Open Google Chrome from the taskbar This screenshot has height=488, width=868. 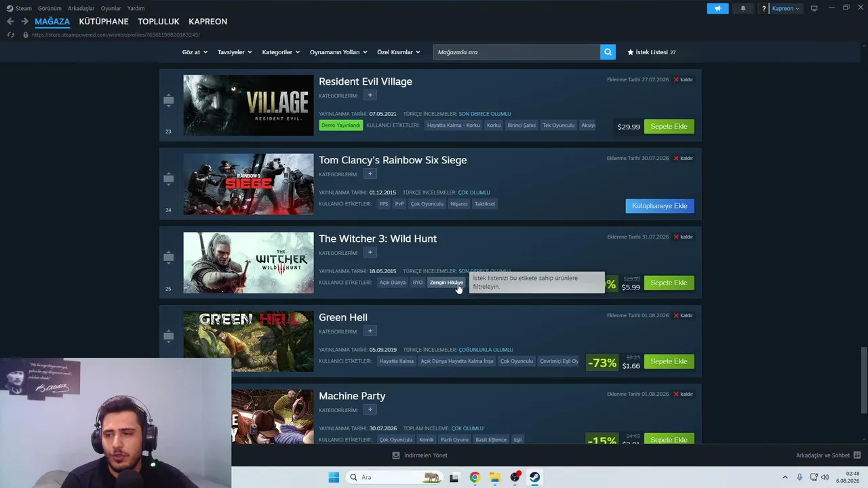[x=475, y=477]
